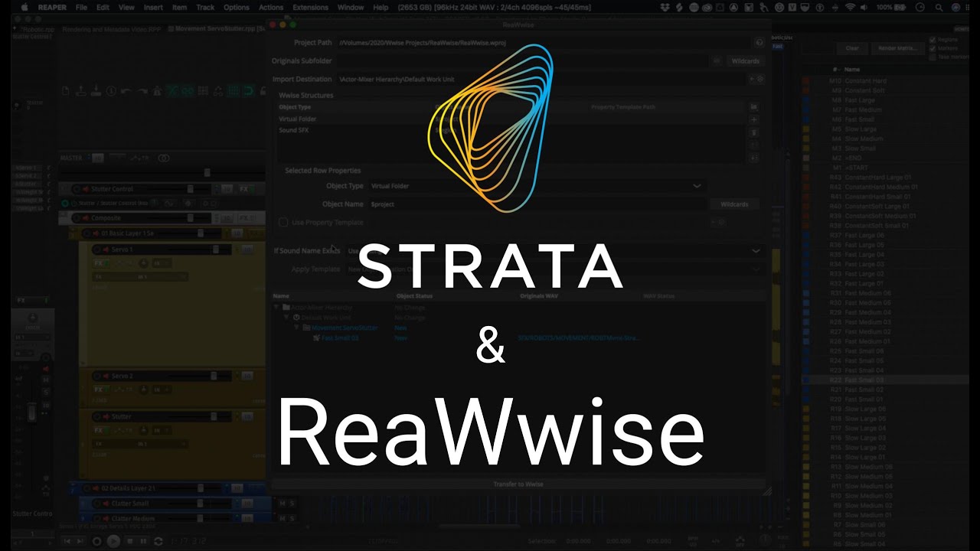
Task: Click the Go to End transport button
Action: [x=82, y=541]
